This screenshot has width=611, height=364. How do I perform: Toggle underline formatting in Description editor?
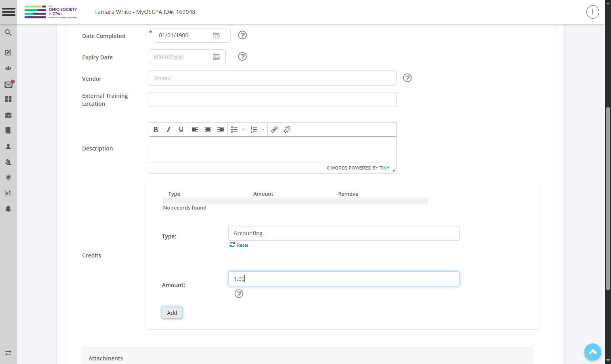[x=181, y=130]
